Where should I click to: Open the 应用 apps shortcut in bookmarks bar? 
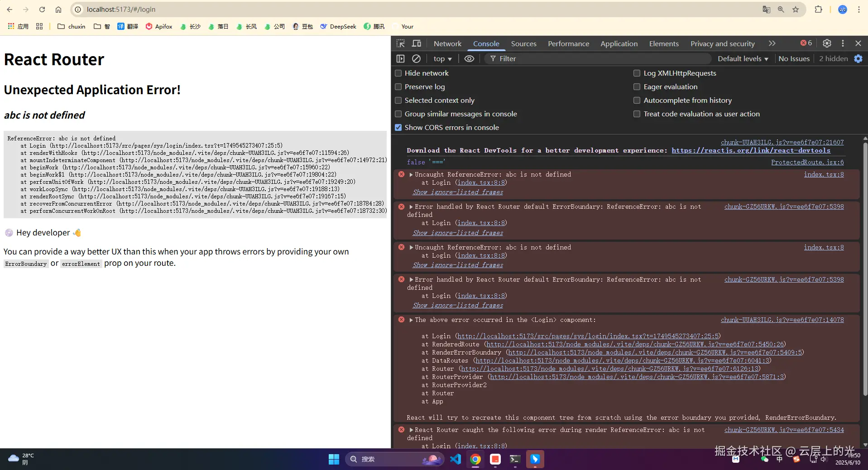(x=18, y=26)
